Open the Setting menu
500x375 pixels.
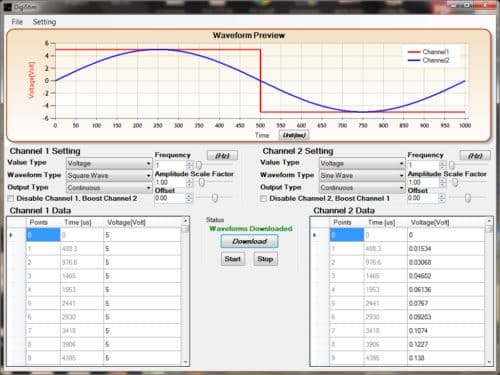click(x=44, y=22)
